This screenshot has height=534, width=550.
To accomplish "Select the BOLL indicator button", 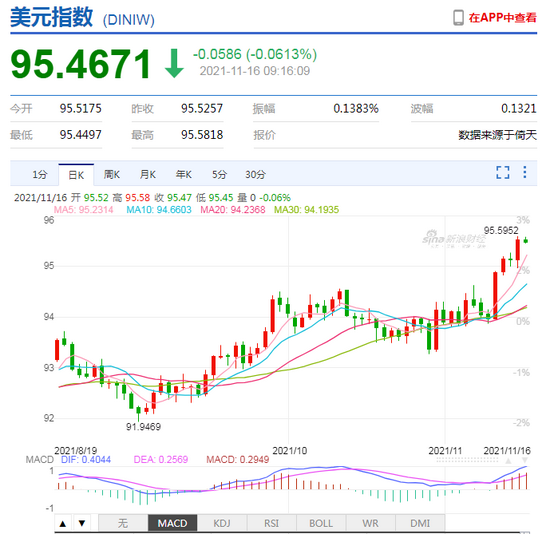I will coord(321,524).
